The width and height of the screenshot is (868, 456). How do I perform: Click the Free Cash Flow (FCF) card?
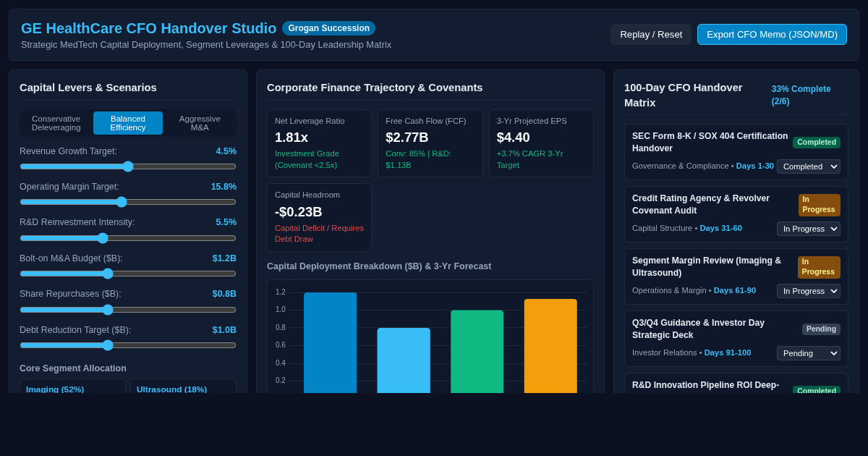[x=430, y=143]
